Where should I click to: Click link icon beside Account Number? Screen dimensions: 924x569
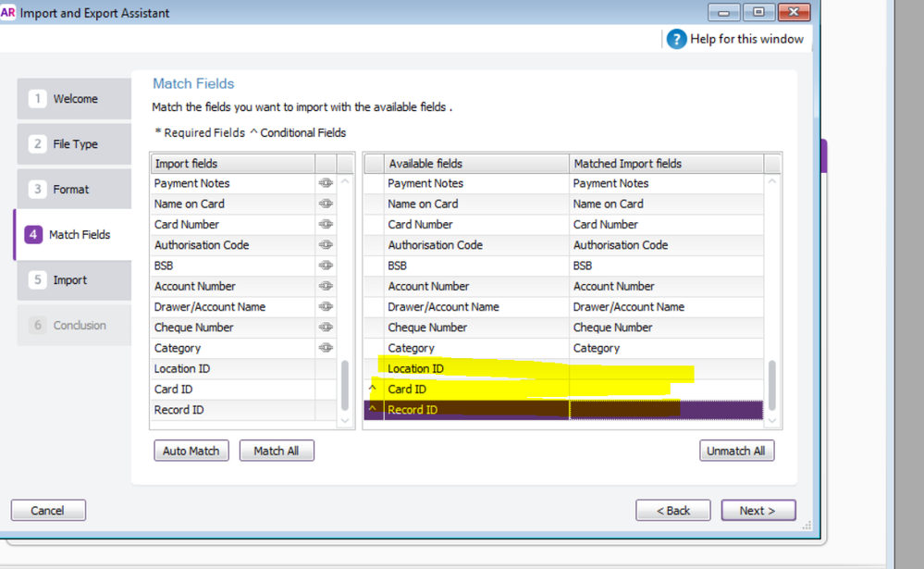pos(326,286)
